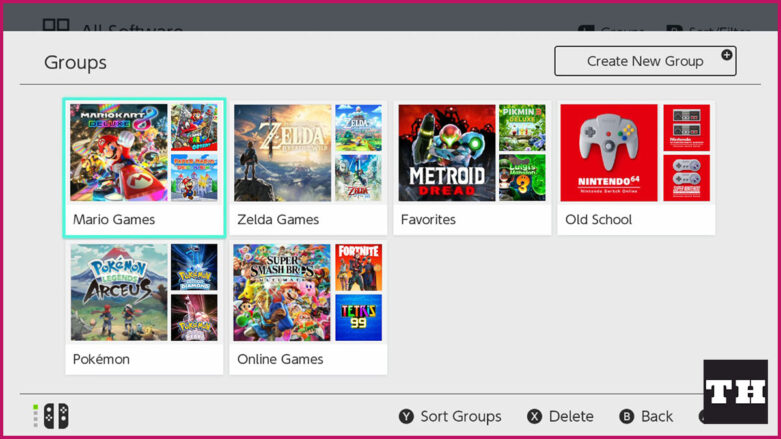This screenshot has height=439, width=781.
Task: Select Pikmin 3 Deluxe thumbnail
Action: click(x=522, y=128)
